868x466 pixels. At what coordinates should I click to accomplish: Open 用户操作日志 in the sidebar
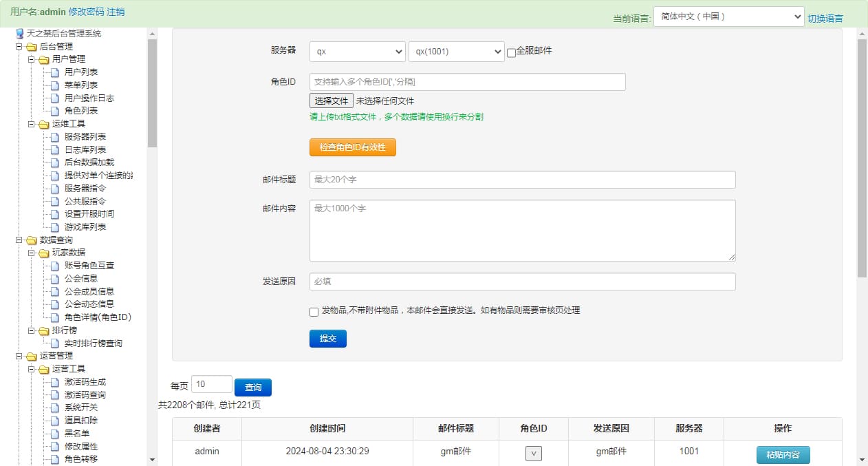pos(89,98)
